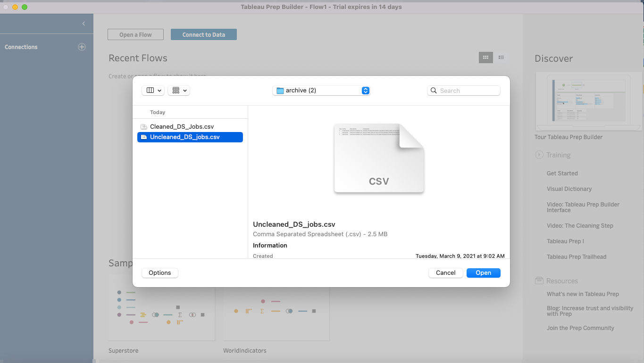Click the Connections label in sidebar
Image resolution: width=644 pixels, height=363 pixels.
[x=21, y=47]
